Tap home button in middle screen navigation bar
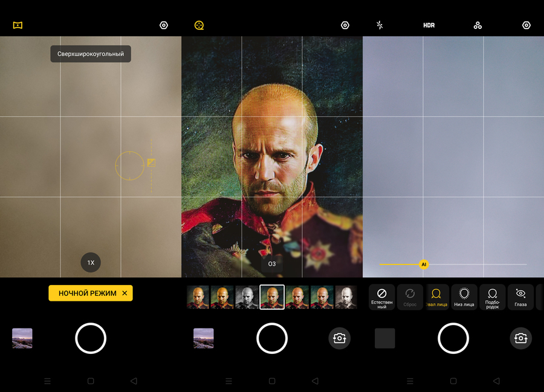The height and width of the screenshot is (392, 544). [272, 381]
